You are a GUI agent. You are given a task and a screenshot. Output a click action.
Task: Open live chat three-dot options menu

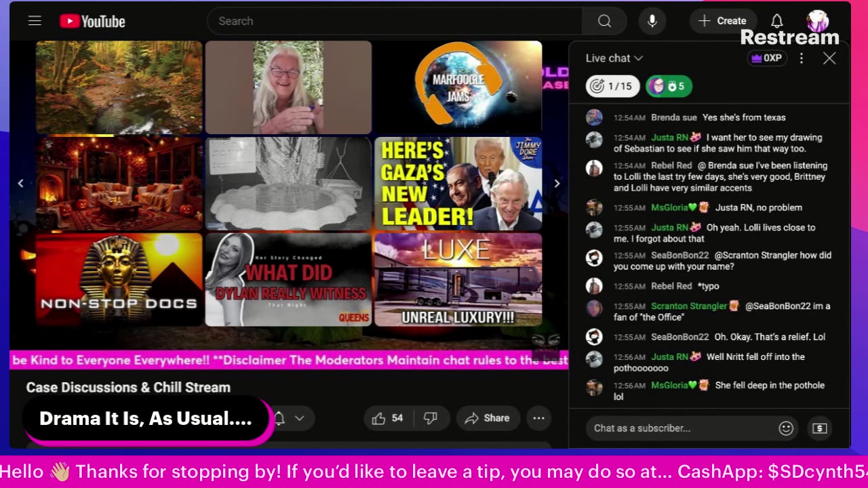coord(802,58)
